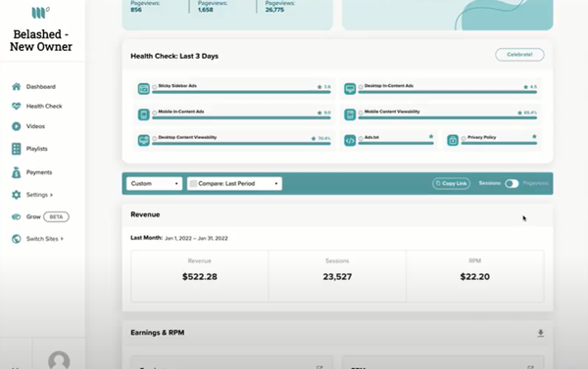Tick the Compare checkbox square
The image size is (588, 369).
point(193,184)
